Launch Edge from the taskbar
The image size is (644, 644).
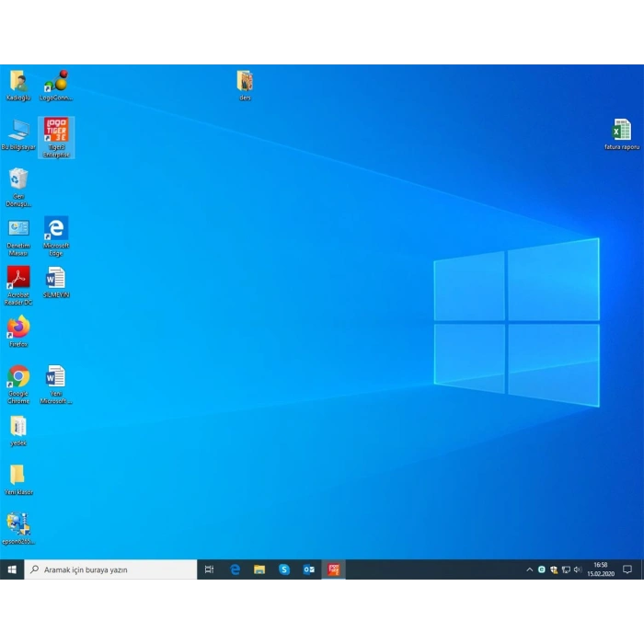(235, 569)
